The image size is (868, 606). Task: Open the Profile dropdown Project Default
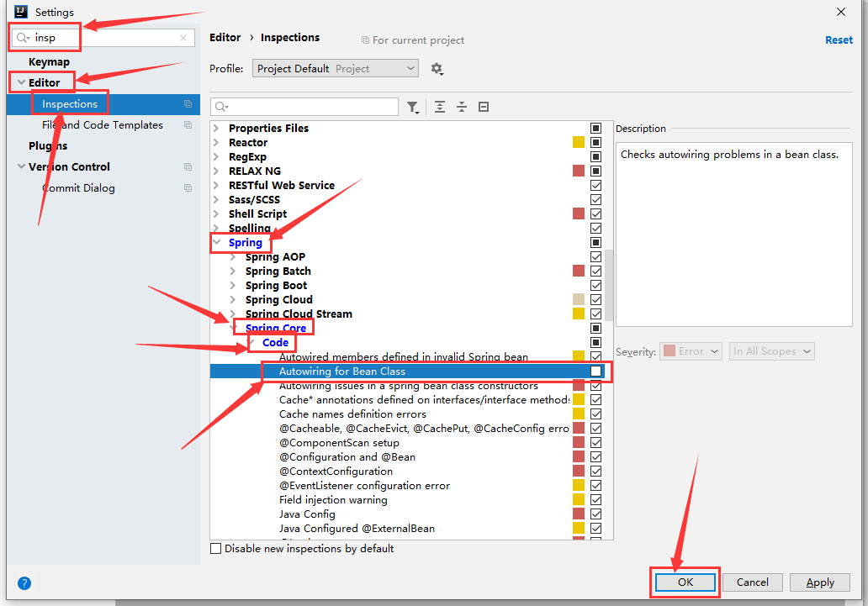336,69
